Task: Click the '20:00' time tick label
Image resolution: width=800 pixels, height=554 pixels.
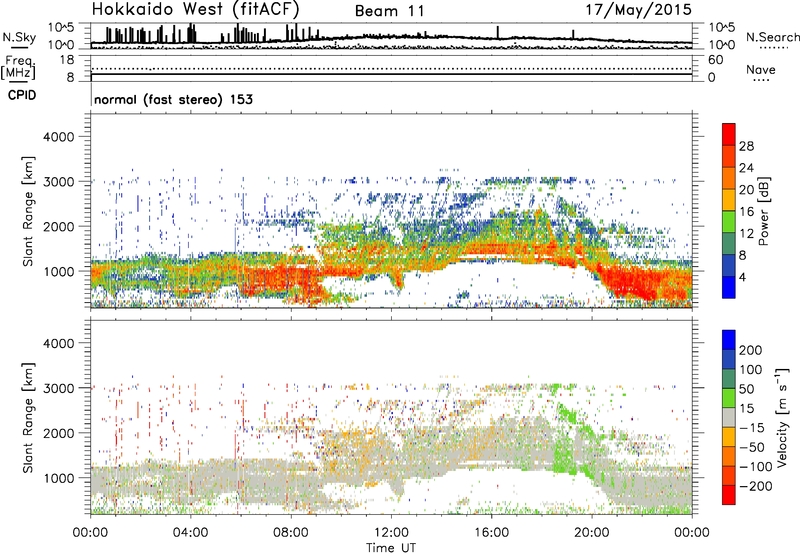Action: click(592, 533)
